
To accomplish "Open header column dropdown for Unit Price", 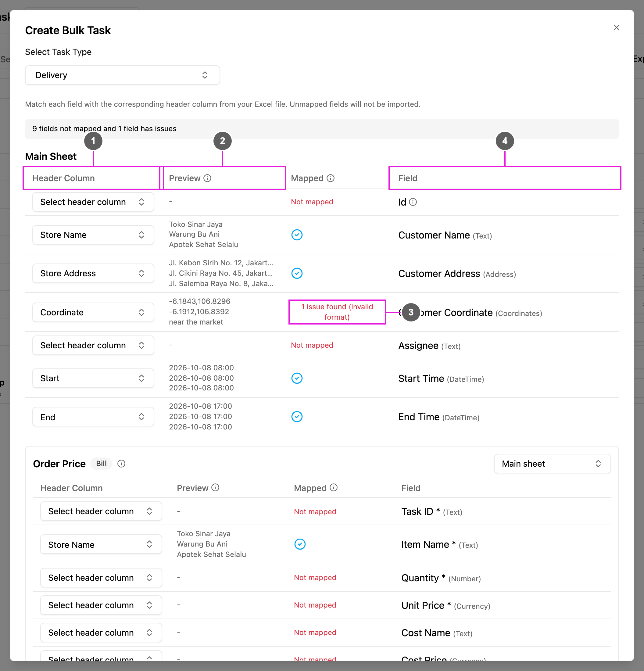I will pos(101,605).
